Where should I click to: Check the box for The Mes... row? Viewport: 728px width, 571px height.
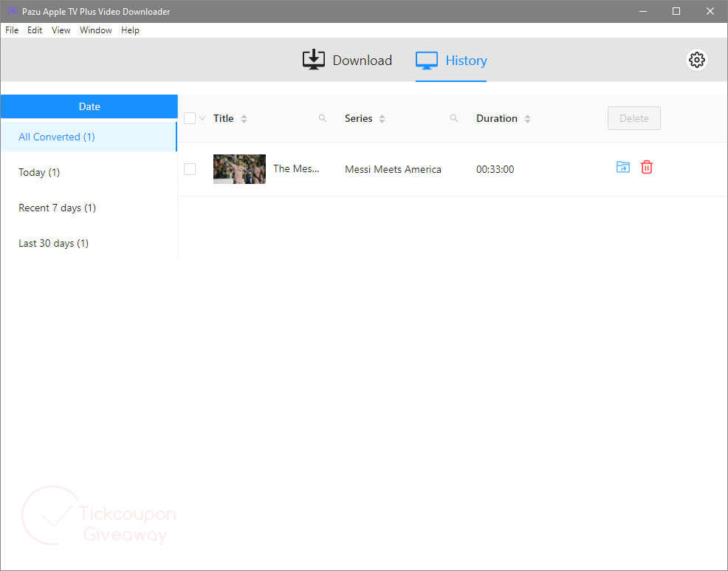click(190, 169)
